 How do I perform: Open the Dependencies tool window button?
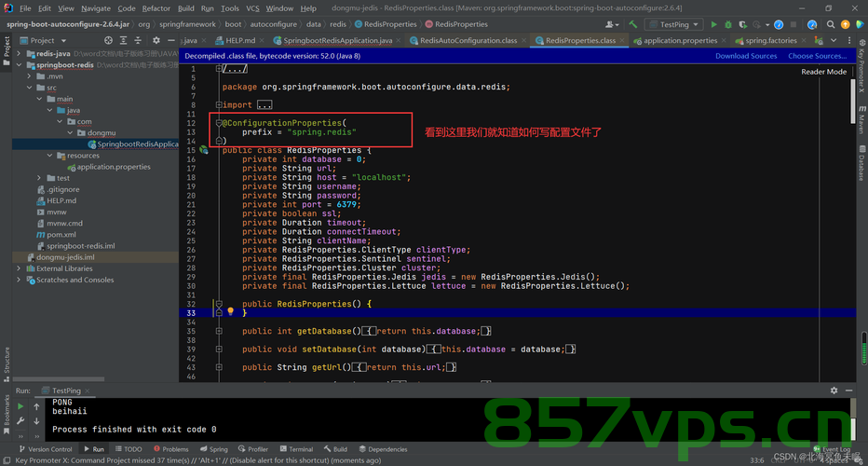point(383,449)
